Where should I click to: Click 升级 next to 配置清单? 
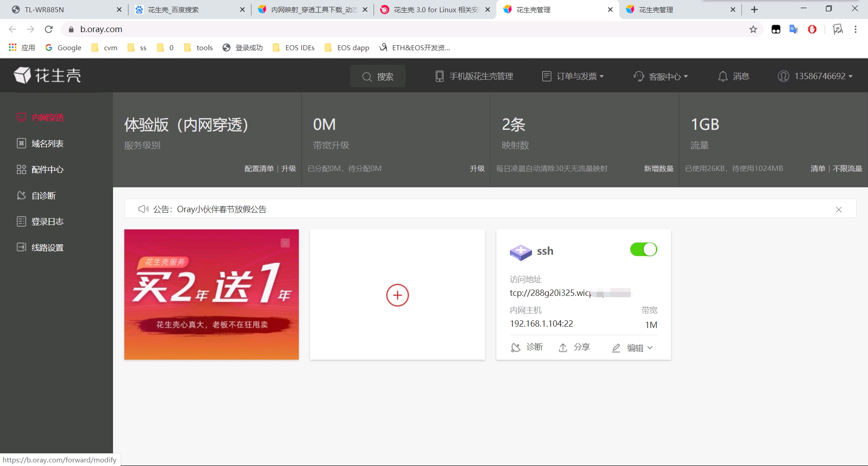click(x=288, y=169)
